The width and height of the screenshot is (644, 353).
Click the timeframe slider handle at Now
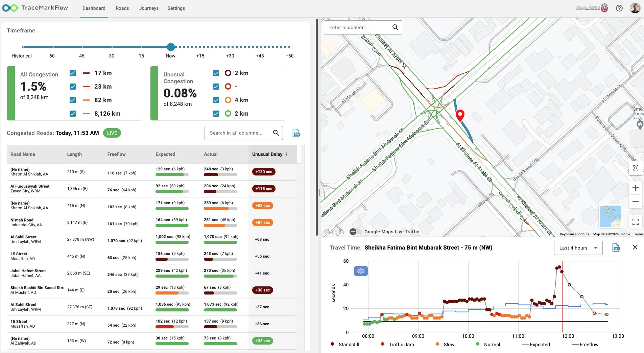[x=171, y=47]
